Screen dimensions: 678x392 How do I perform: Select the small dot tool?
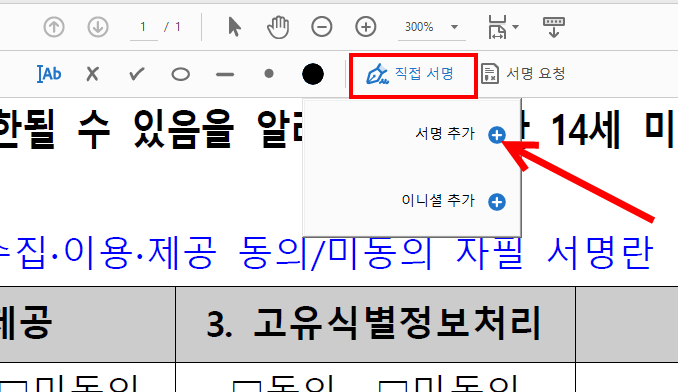(269, 74)
